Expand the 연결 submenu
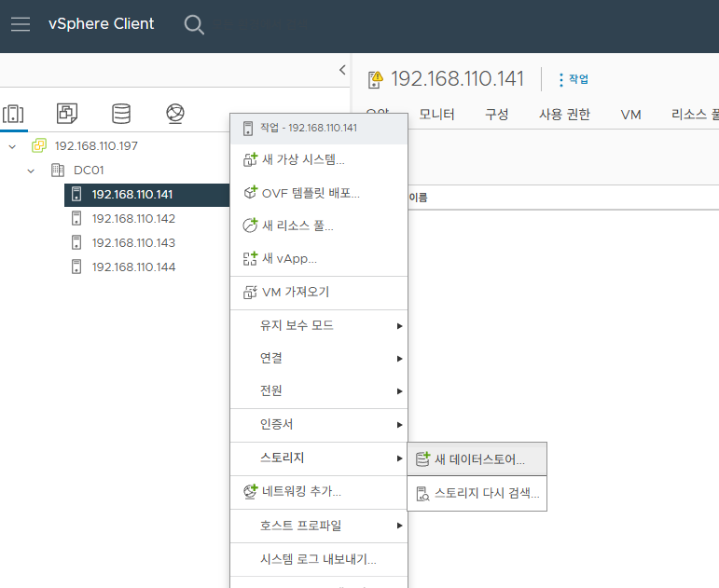This screenshot has height=588, width=719. 399,359
